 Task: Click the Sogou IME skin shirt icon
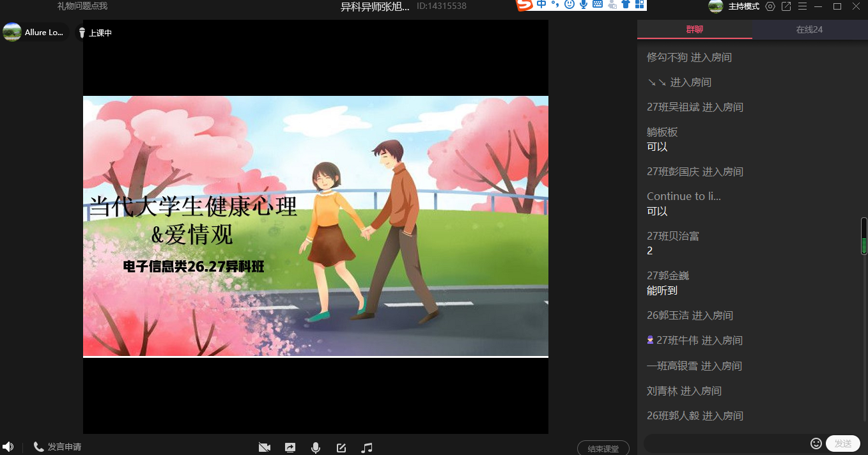pos(626,5)
